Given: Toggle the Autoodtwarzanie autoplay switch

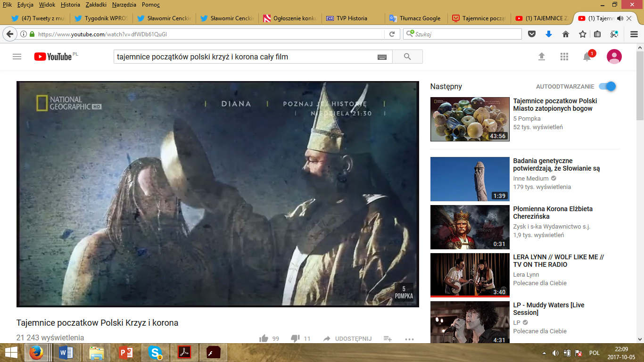Looking at the screenshot, I should [607, 86].
